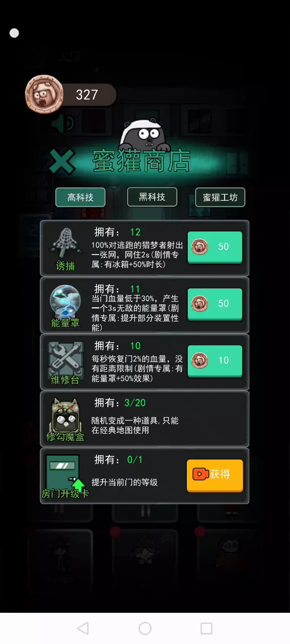This screenshot has width=290, height=644.
Task: Select the 维修台 repair station icon
Action: click(65, 357)
